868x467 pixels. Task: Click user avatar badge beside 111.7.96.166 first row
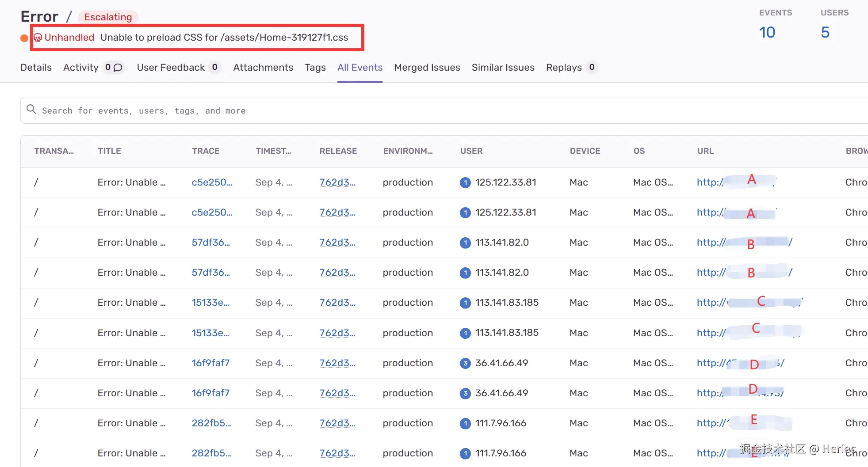point(465,423)
